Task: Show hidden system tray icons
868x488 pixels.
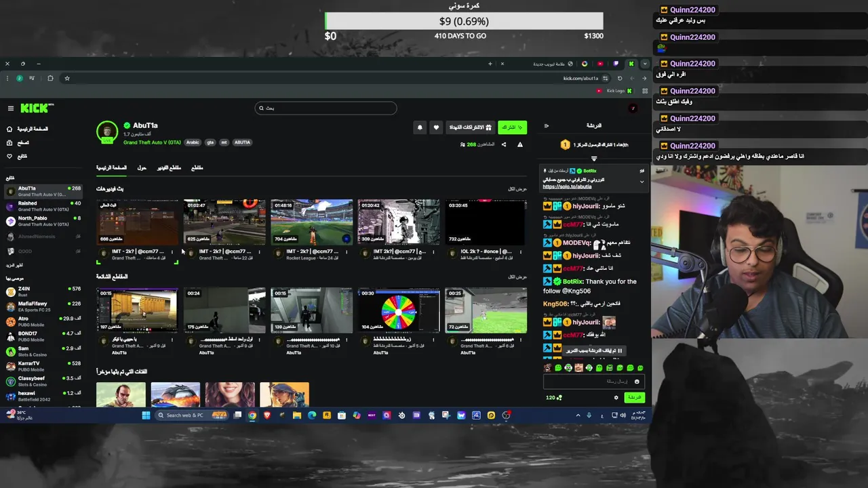Action: click(x=578, y=415)
